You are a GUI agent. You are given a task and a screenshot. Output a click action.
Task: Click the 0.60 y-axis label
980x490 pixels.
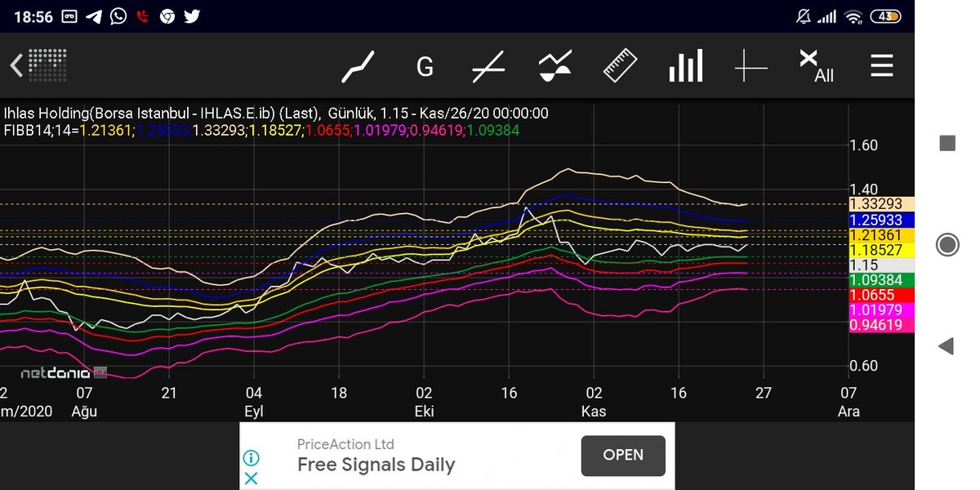tap(864, 366)
